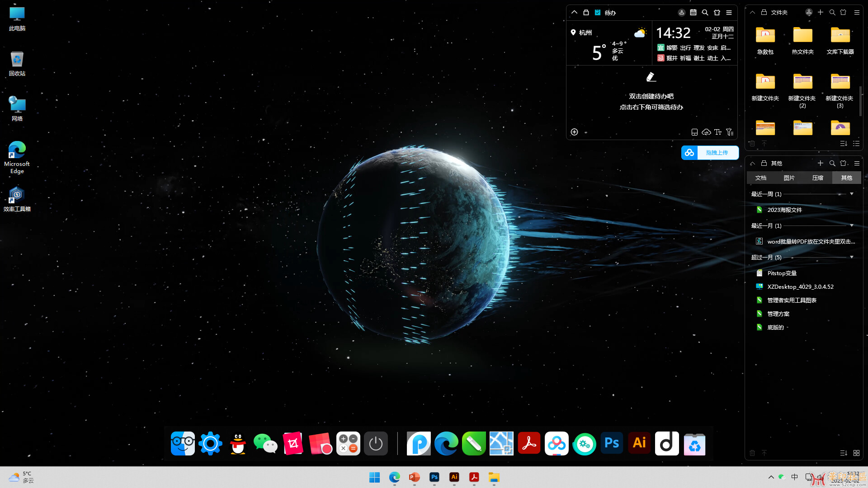The width and height of the screenshot is (868, 488).
Task: Launch Adobe Acrobat from the dock
Action: coord(529,444)
